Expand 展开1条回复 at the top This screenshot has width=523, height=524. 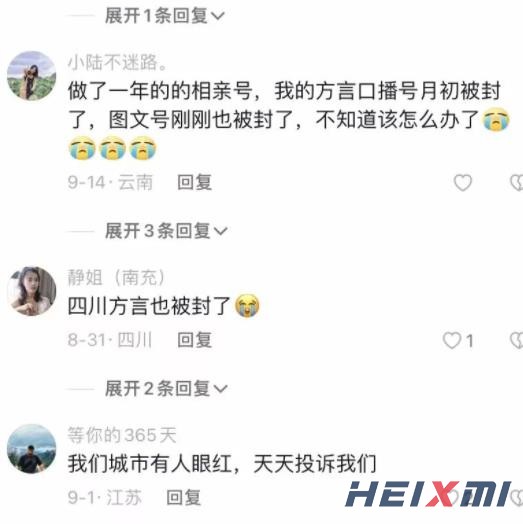click(x=165, y=16)
